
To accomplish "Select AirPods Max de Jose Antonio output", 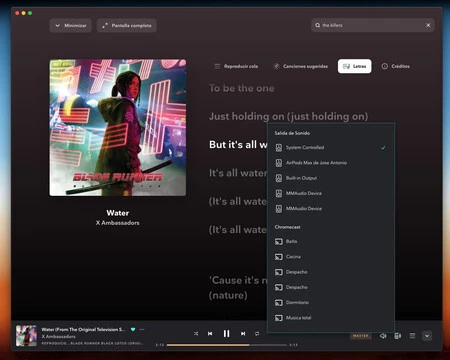I will [331, 163].
